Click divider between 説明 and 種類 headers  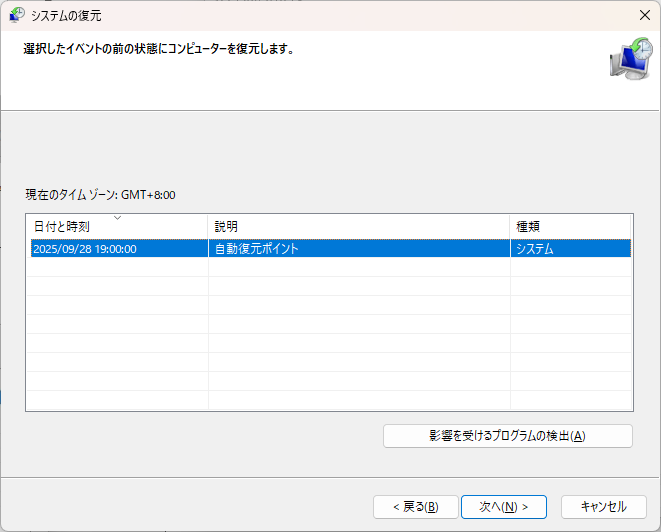pos(510,227)
